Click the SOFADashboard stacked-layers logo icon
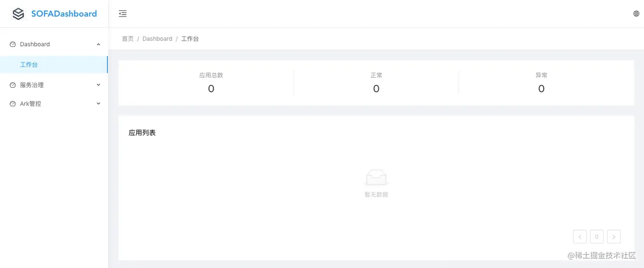Viewport: 644px width, 268px height. [18, 14]
